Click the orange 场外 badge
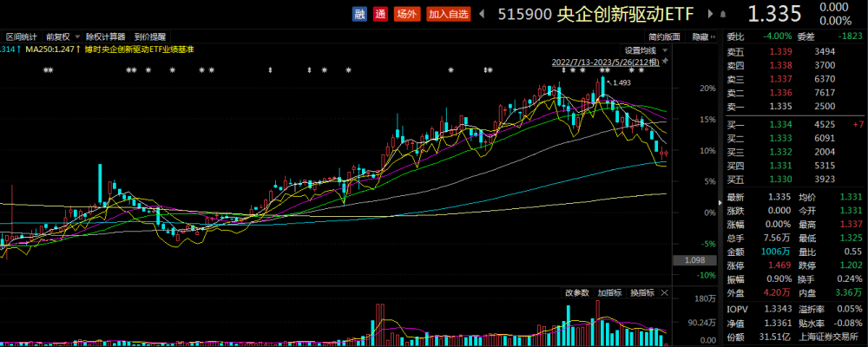Viewport: 868px width, 347px height. pos(407,15)
